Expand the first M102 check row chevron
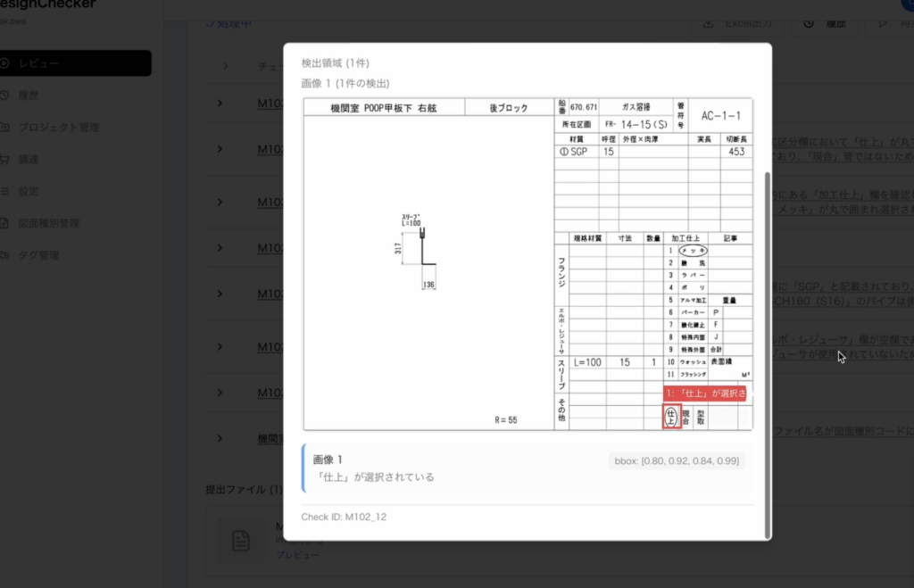The height and width of the screenshot is (588, 914). tap(220, 104)
